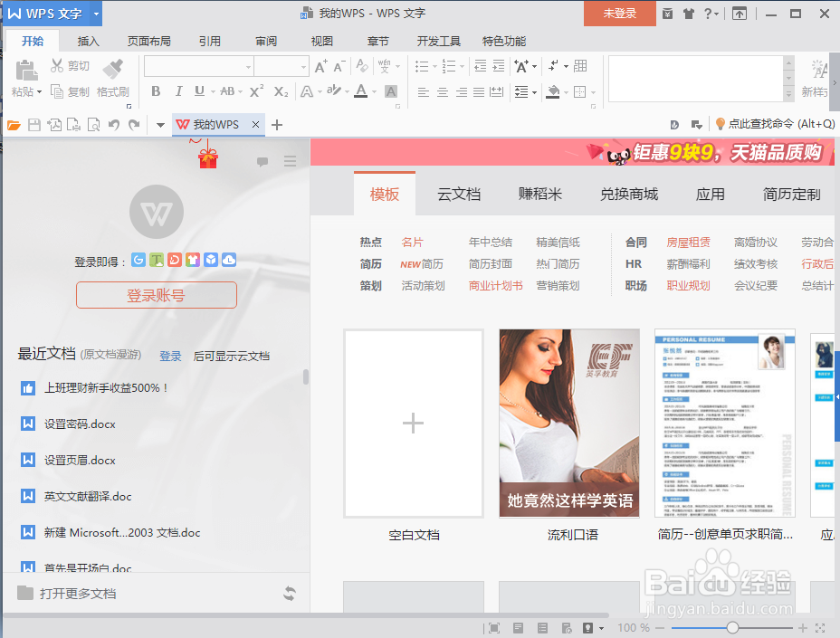The width and height of the screenshot is (840, 638).
Task: Click the open folder icon
Action: click(x=14, y=126)
